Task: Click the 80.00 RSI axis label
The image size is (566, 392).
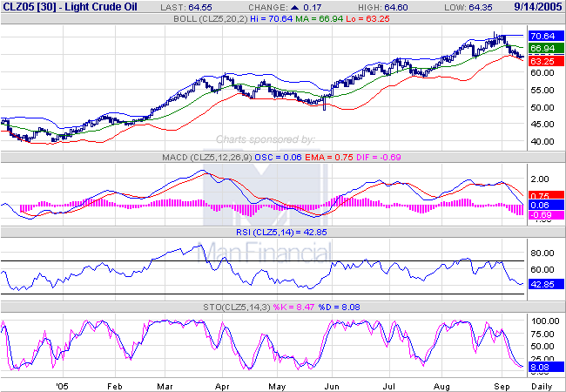Action: point(542,253)
